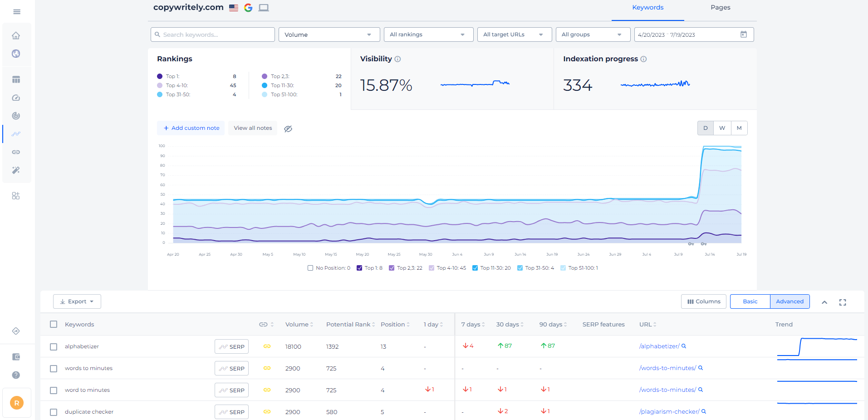The width and height of the screenshot is (868, 420).
Task: Open the wallet billing sidebar icon
Action: (x=16, y=357)
